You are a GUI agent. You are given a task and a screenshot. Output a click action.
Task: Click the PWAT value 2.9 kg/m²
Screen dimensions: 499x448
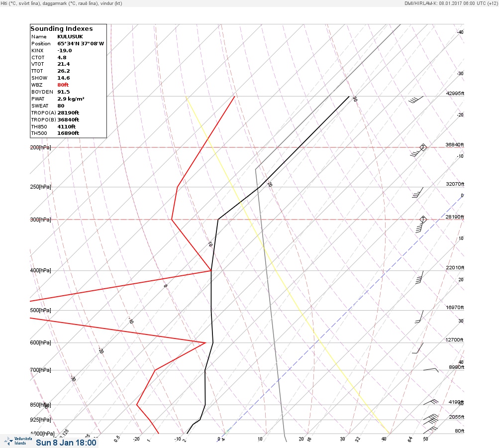pyautogui.click(x=71, y=99)
